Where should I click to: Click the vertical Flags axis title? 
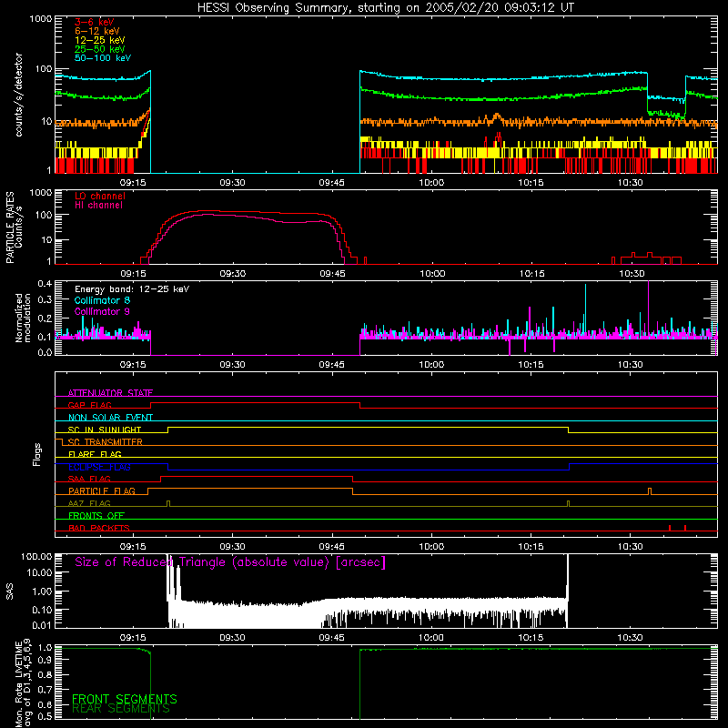(x=36, y=454)
